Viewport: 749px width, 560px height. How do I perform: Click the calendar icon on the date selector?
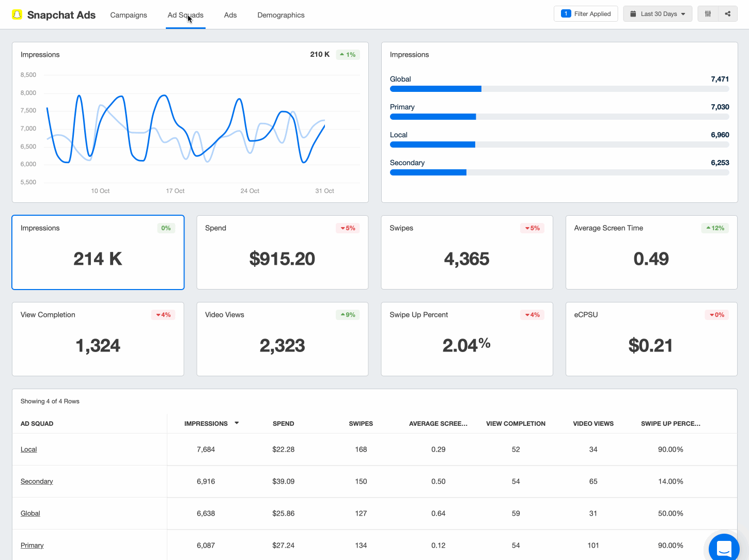633,14
